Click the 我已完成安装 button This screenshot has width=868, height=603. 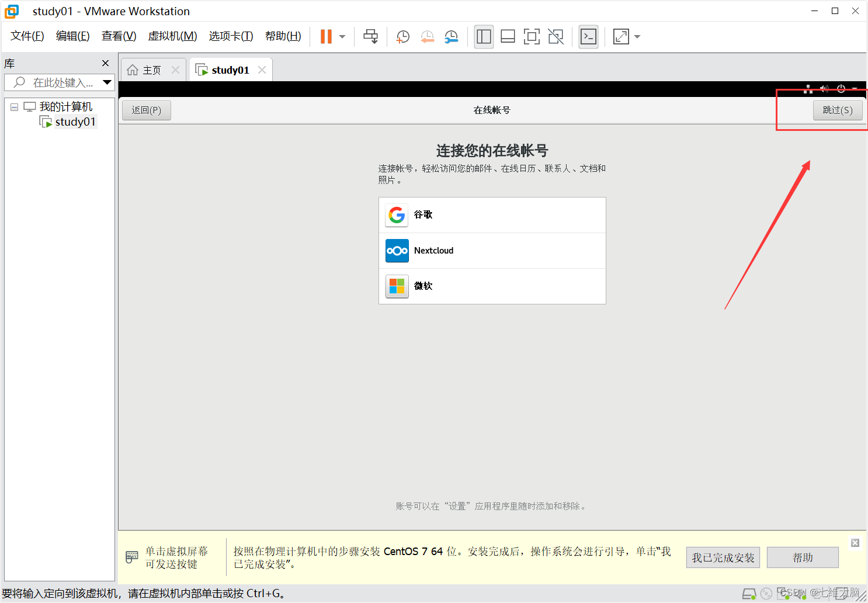click(x=723, y=558)
